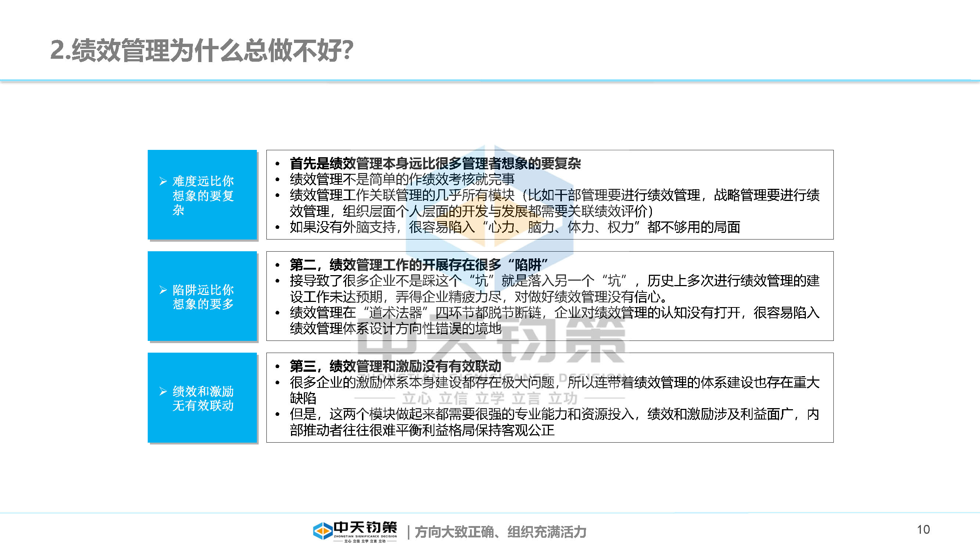Click arrow bullet beside 绩效和激励无有效联动
Image resolution: width=980 pixels, height=551 pixels.
(163, 391)
